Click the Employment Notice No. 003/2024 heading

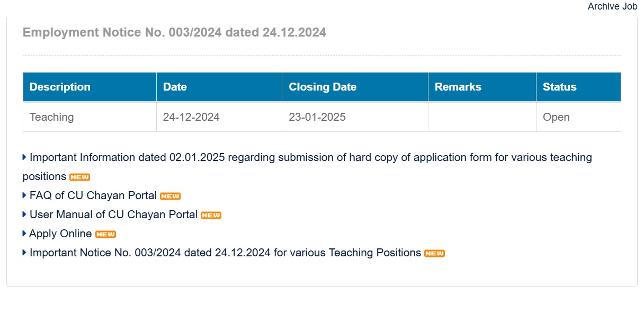[174, 32]
